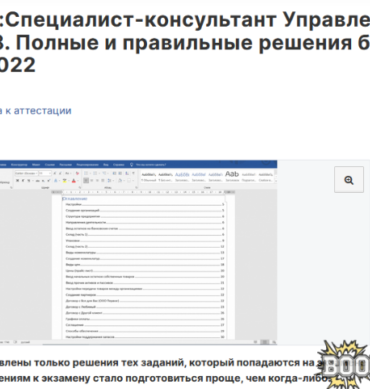Click the red font color A icon
Screen dimensions: 370x389
(x=74, y=180)
